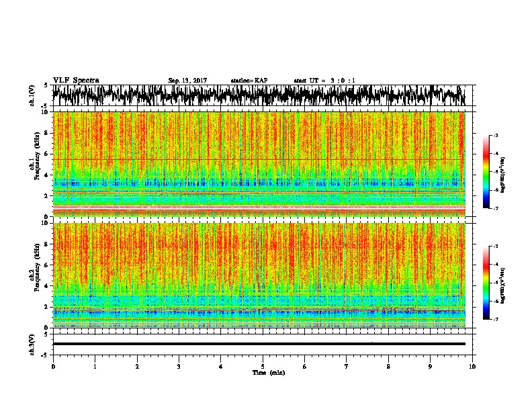Image resolution: width=532 pixels, height=411 pixels.
Task: Click the "Time (min)" axis label
Action: pyautogui.click(x=269, y=373)
